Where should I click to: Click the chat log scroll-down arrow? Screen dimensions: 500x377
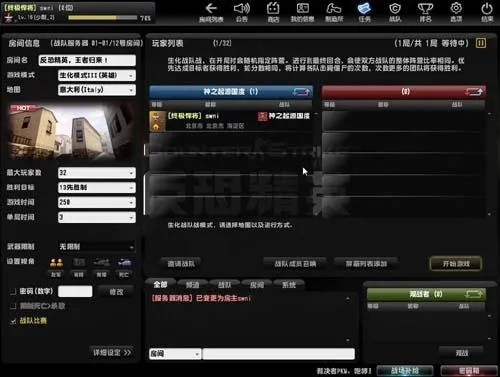[348, 340]
